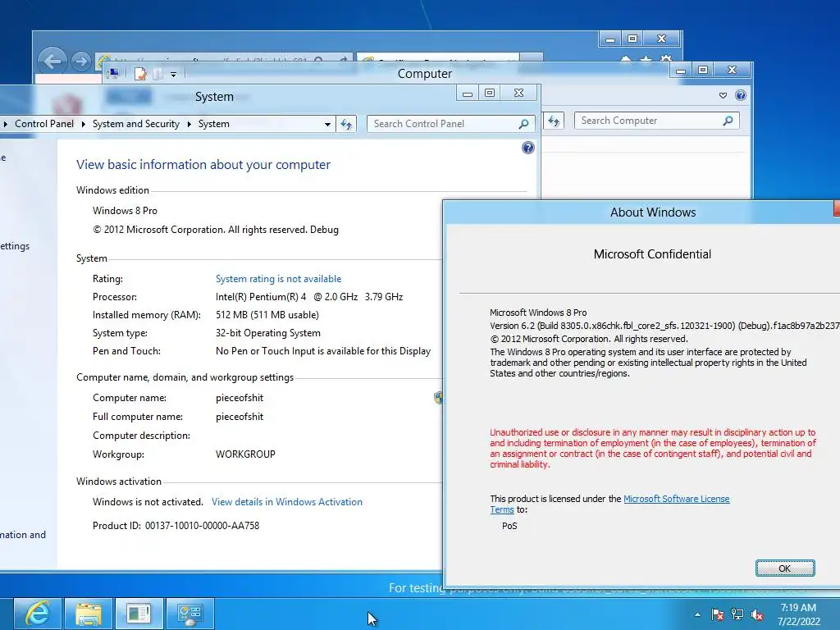Expand arrow after Control Panel breadcrumb
This screenshot has height=630, width=840.
click(x=83, y=125)
